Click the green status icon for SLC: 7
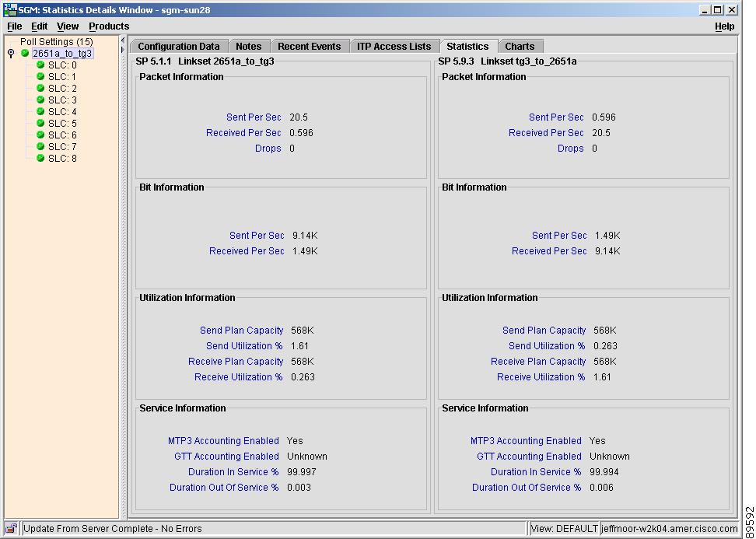Screen dimensions: 756x539 (40, 146)
